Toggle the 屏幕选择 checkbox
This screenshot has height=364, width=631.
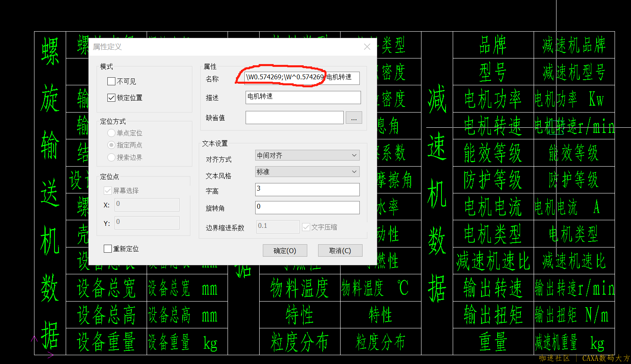(108, 191)
